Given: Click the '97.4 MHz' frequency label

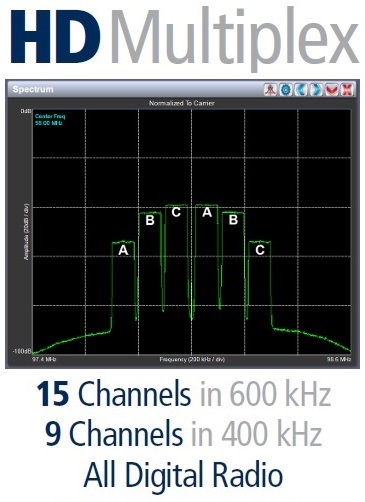Looking at the screenshot, I should click(44, 359).
